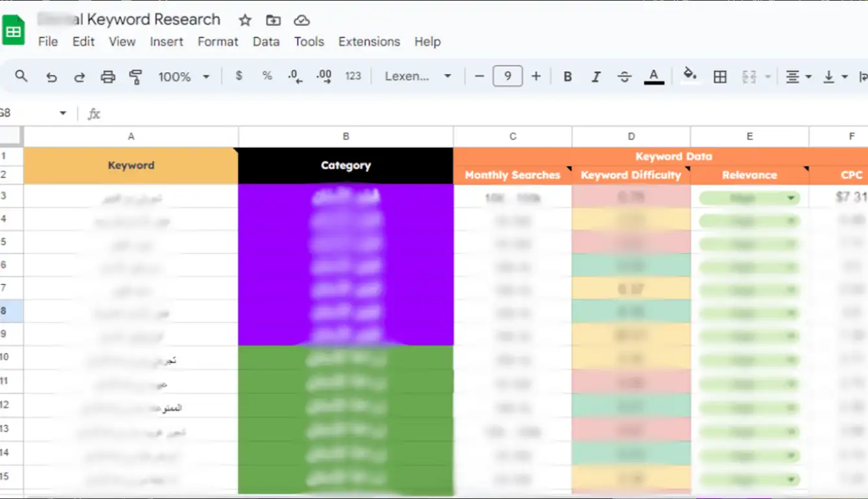
Task: Open the fill color picker
Action: click(x=690, y=75)
